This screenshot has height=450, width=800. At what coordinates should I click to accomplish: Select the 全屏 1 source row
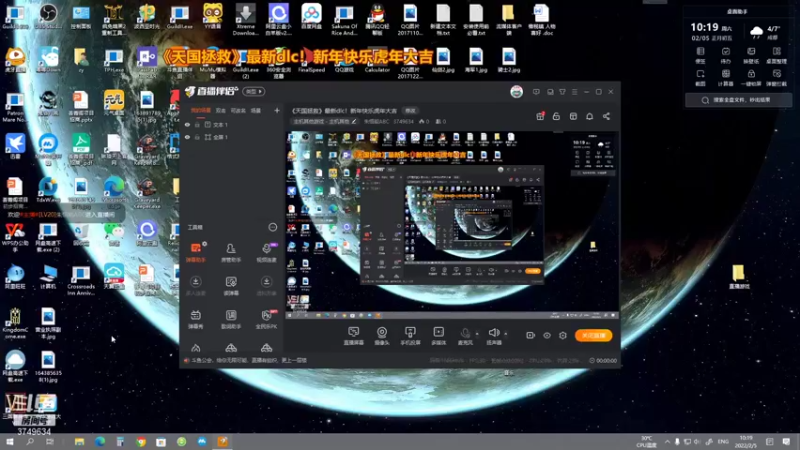232,137
